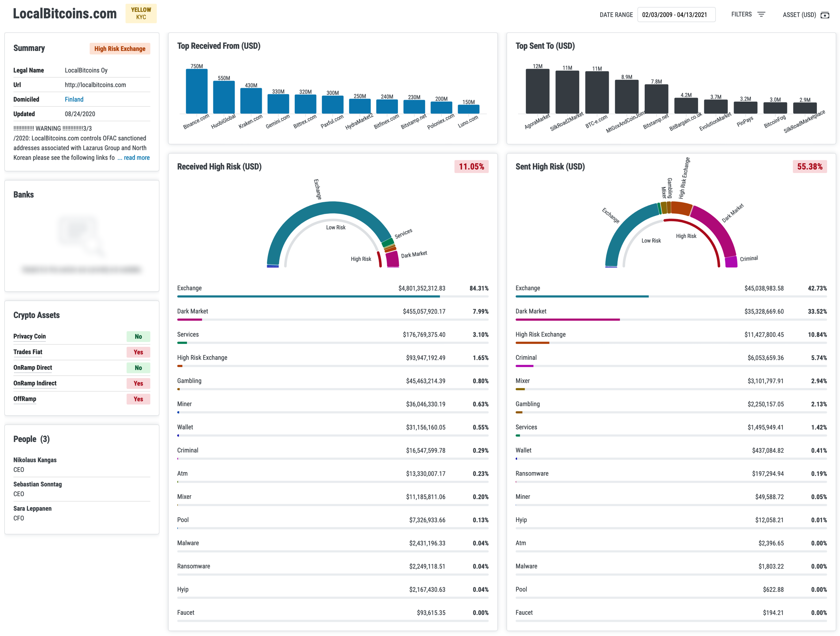The height and width of the screenshot is (636, 840).
Task: Click the Sent Ransomware row label
Action: [x=532, y=474]
